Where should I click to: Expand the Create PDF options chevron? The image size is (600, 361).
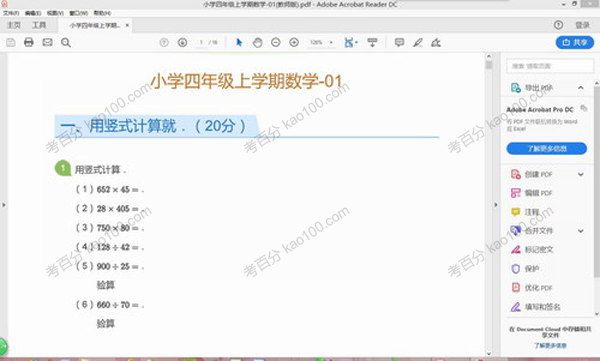click(581, 175)
